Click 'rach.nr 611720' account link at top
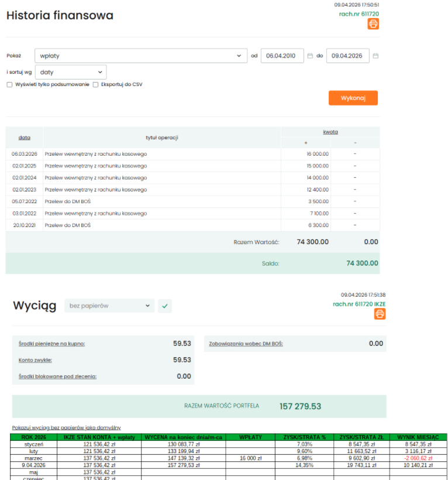Screen dimensions: 448x480 [x=359, y=14]
